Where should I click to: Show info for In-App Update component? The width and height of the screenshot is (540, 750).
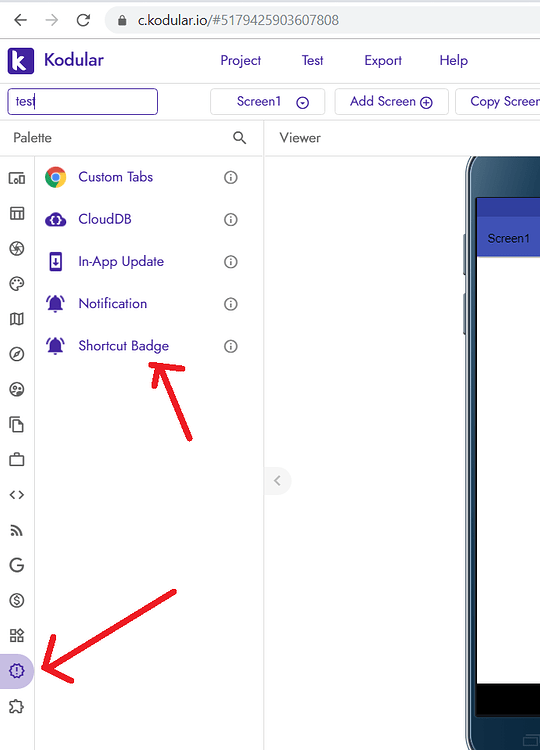tap(231, 262)
